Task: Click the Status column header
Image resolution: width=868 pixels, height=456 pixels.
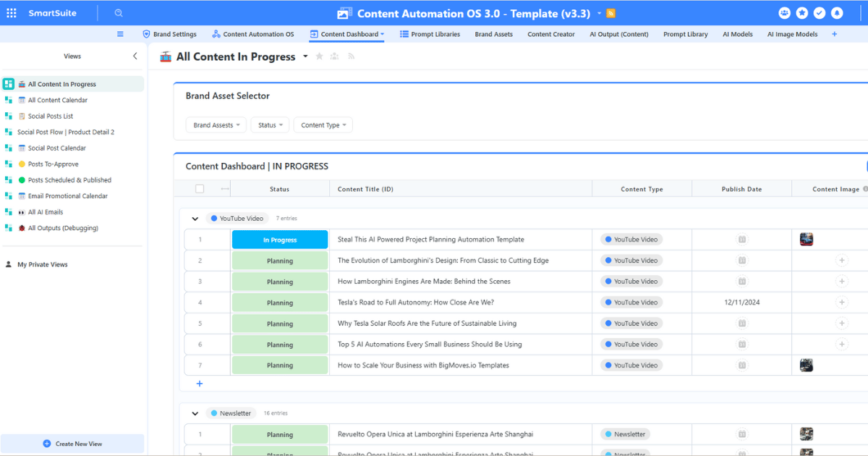Action: [x=280, y=189]
